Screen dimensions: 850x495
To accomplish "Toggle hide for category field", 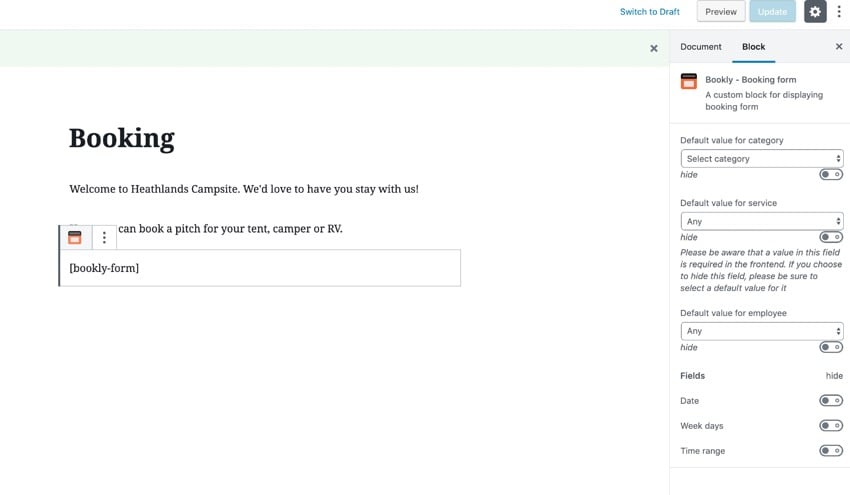I will pos(830,175).
